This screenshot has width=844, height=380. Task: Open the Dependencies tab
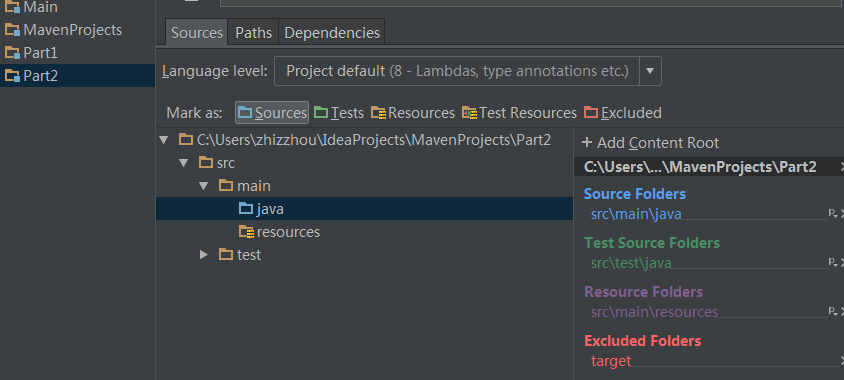click(332, 33)
